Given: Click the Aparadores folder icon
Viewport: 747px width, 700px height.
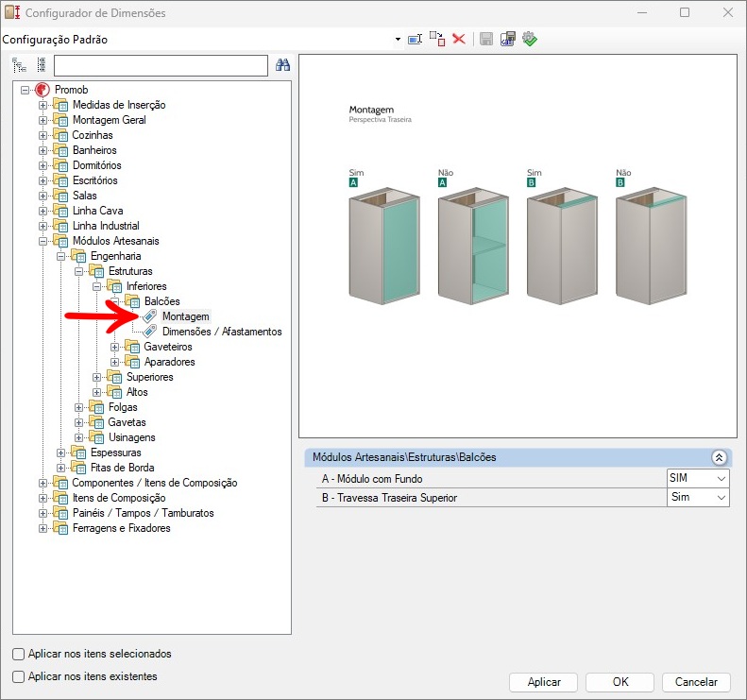Looking at the screenshot, I should [x=132, y=362].
